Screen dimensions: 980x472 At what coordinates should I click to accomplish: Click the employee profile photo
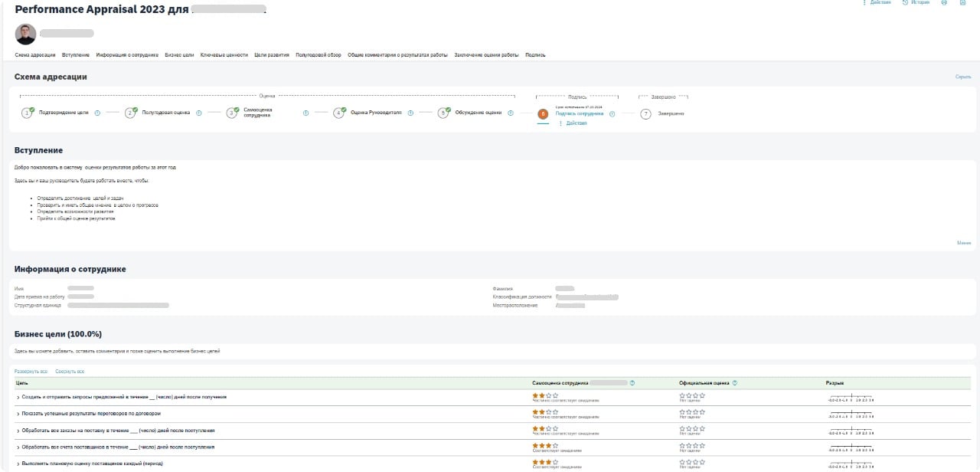click(25, 34)
